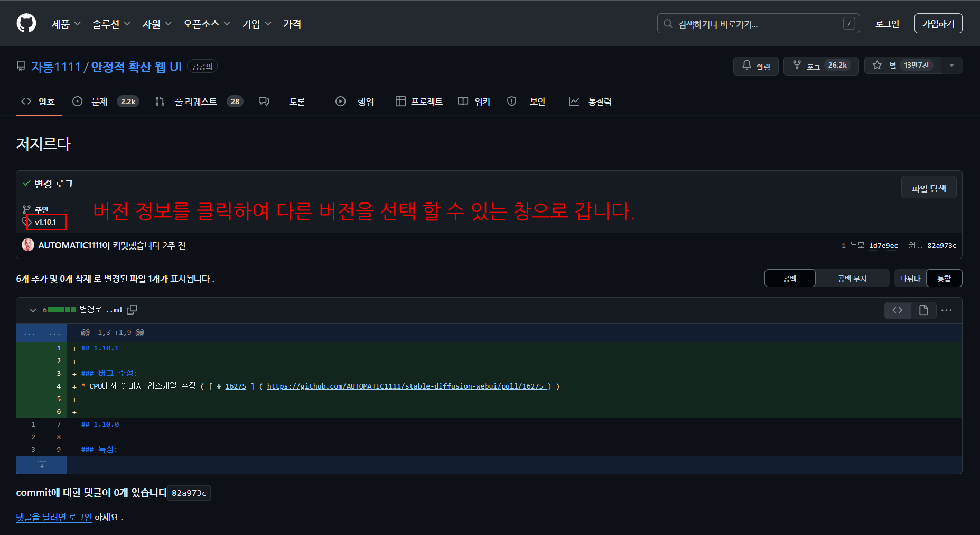This screenshot has width=980, height=535.
Task: Open the GitHub home logo
Action: (26, 23)
